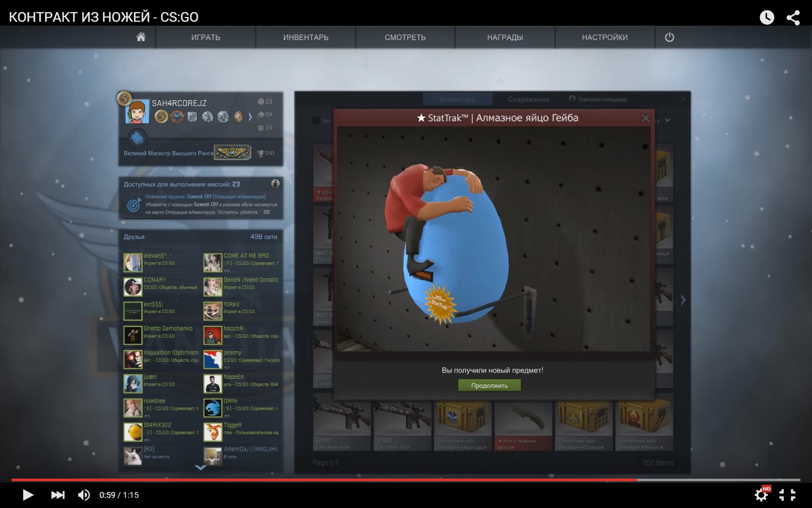This screenshot has width=812, height=508.
Task: Click the trophy wins counter icon
Action: (261, 153)
